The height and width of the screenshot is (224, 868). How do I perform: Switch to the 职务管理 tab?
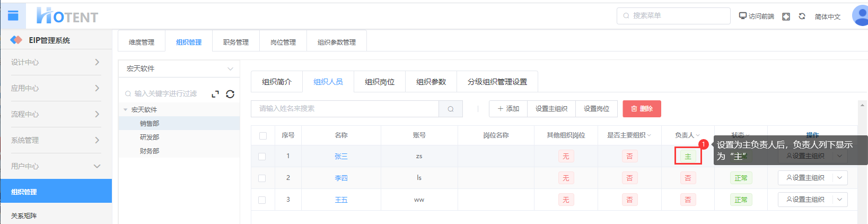[x=236, y=42]
